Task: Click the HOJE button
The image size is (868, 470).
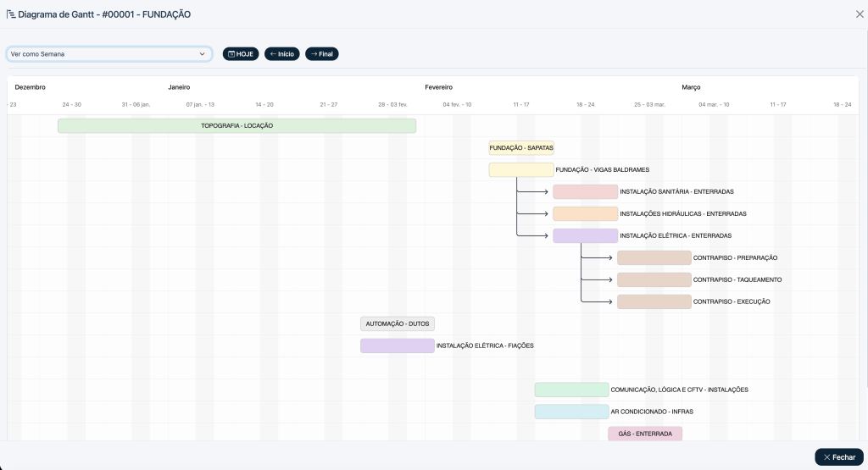Action: tap(241, 53)
